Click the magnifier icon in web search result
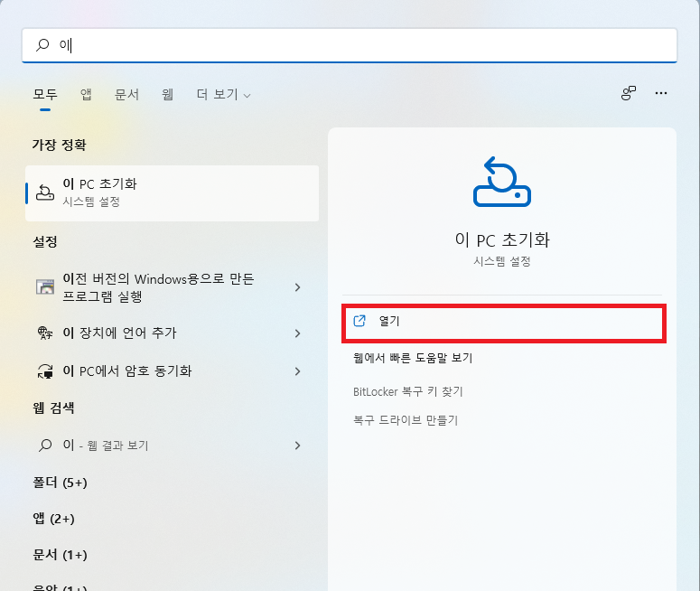The image size is (700, 591). click(45, 445)
